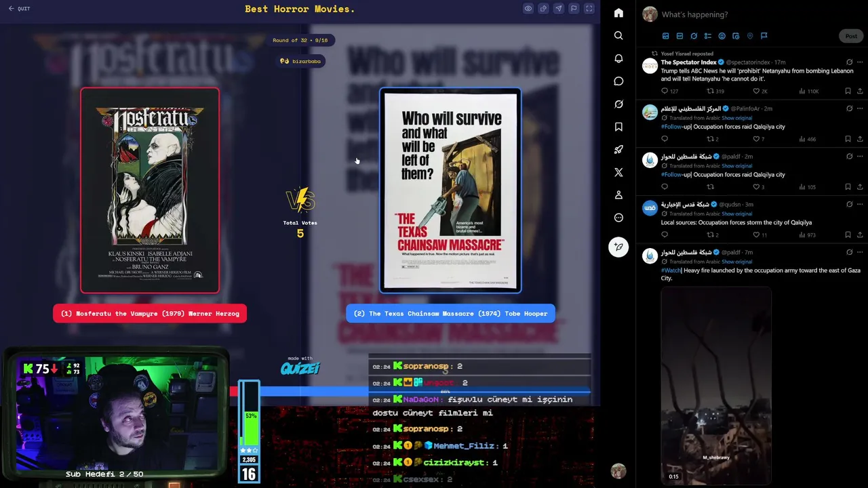The image size is (868, 488).
Task: Show original Arabic for @PalinfoAr post
Action: (x=736, y=118)
